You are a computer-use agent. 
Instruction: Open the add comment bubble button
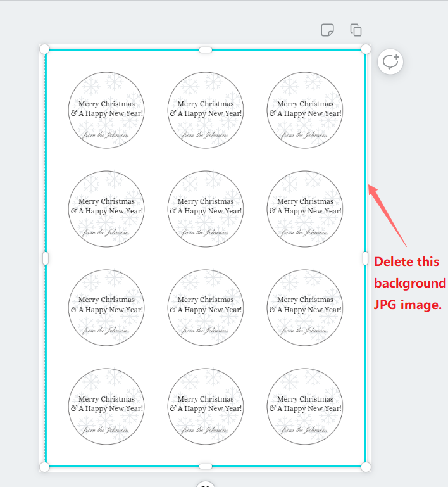click(x=390, y=61)
